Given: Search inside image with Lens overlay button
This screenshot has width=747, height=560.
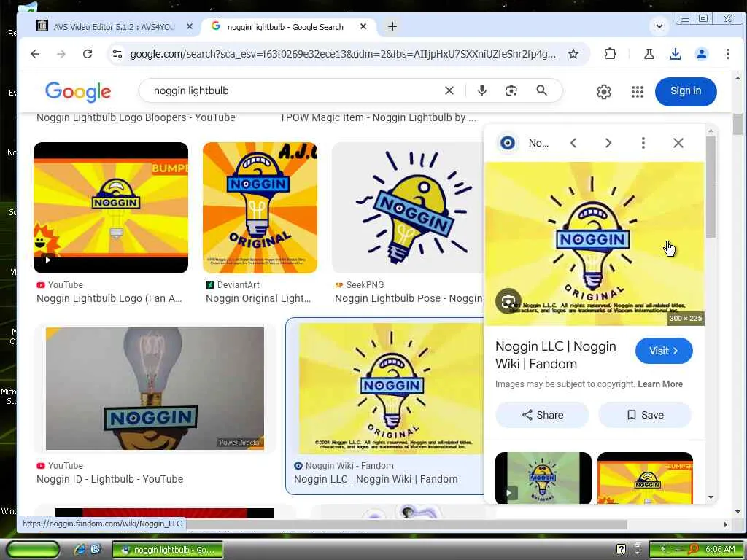Looking at the screenshot, I should point(508,301).
